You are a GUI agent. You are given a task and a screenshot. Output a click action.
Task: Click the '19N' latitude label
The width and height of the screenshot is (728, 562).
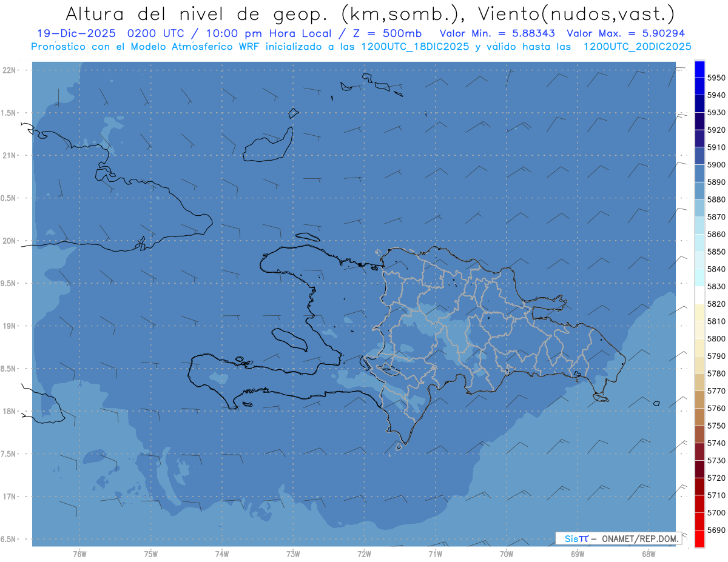pos(10,326)
